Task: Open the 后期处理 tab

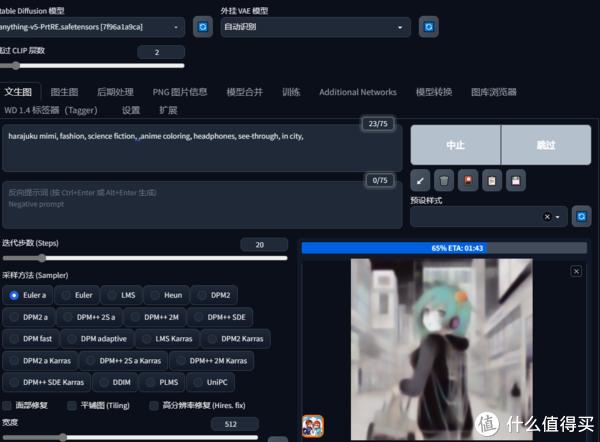Action: pyautogui.click(x=115, y=92)
